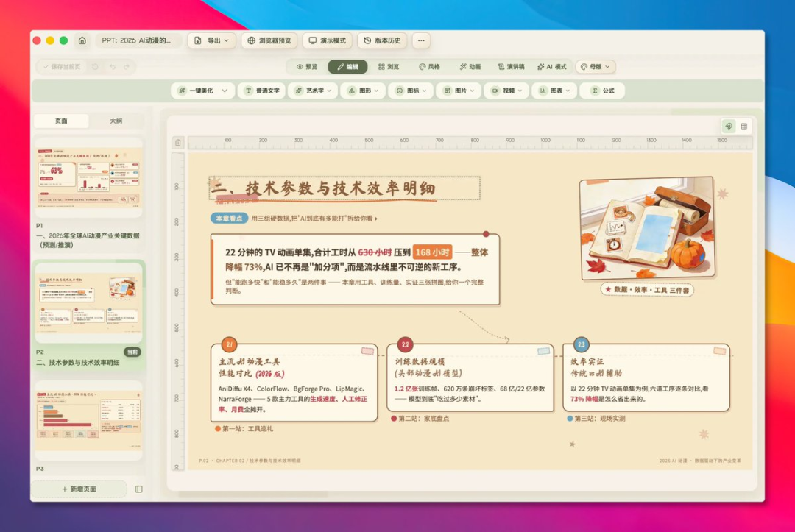Select card title 主流AI动漫工具
Image resolution: width=795 pixels, height=532 pixels.
tap(250, 362)
